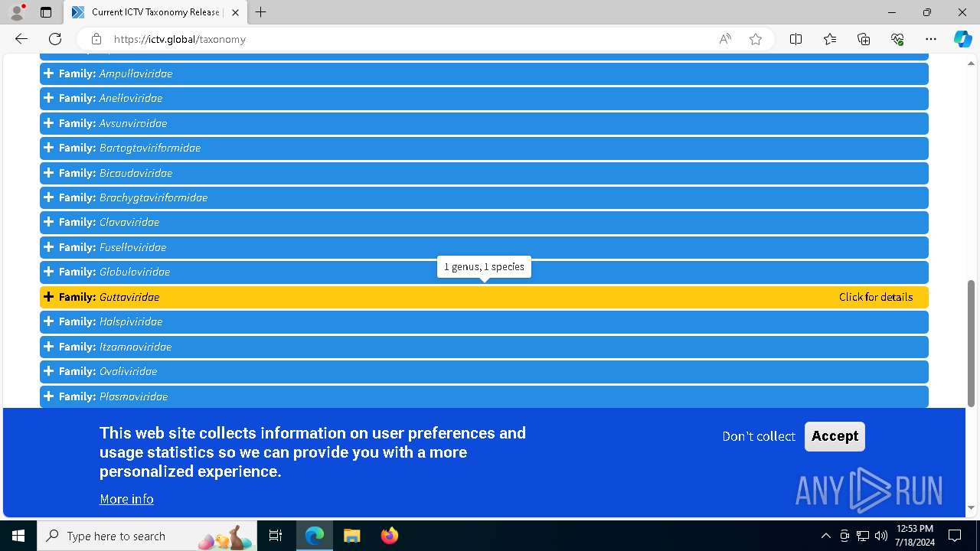Open tab actions menu

46,12
